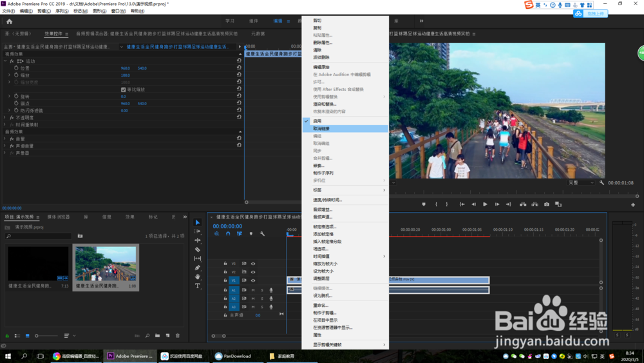
Task: Step back one frame in Program Monitor
Action: pyautogui.click(x=473, y=204)
